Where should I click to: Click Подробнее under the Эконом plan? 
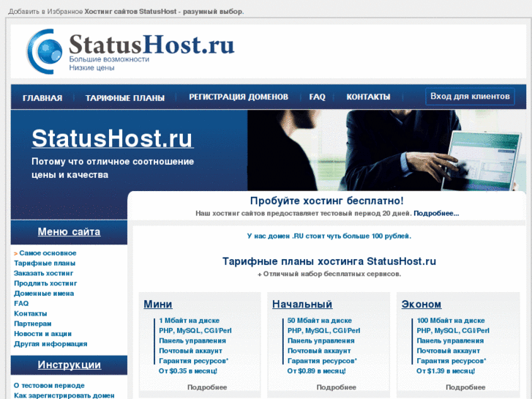[x=465, y=387]
